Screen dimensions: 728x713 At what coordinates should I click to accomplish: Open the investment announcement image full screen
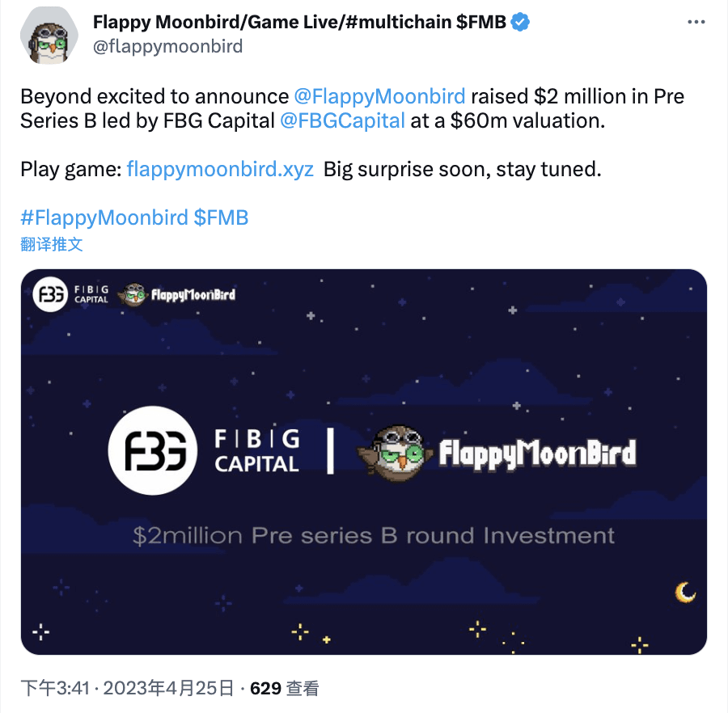click(364, 364)
